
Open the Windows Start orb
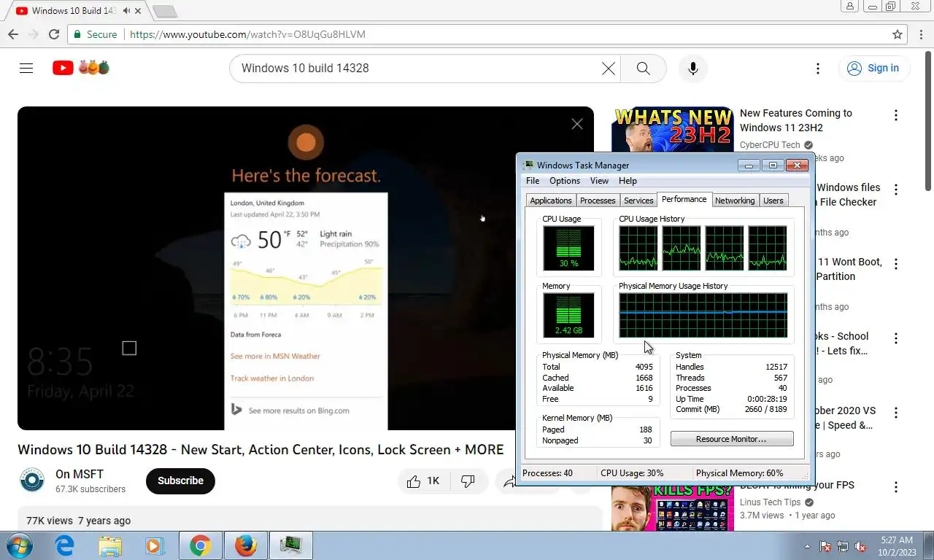coord(19,545)
